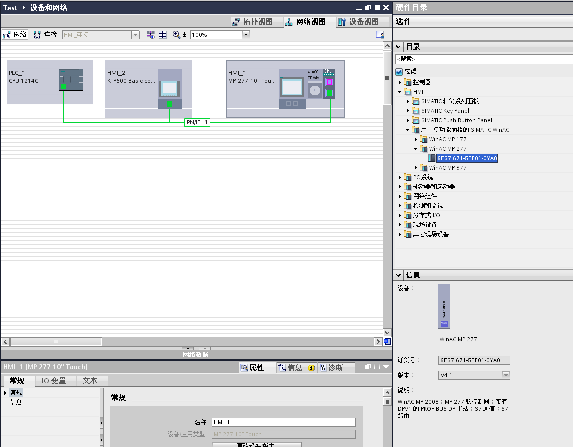
Task: Collapse the HMI folder in catalog
Action: (400, 92)
